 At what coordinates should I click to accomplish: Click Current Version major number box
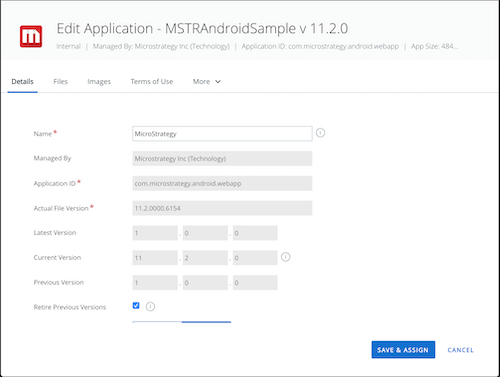pos(155,258)
